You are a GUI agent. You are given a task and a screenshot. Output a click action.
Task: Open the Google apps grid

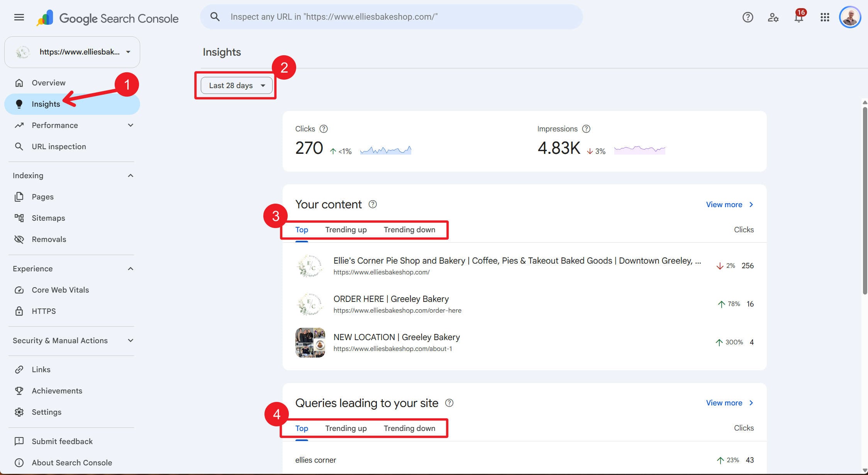(825, 17)
